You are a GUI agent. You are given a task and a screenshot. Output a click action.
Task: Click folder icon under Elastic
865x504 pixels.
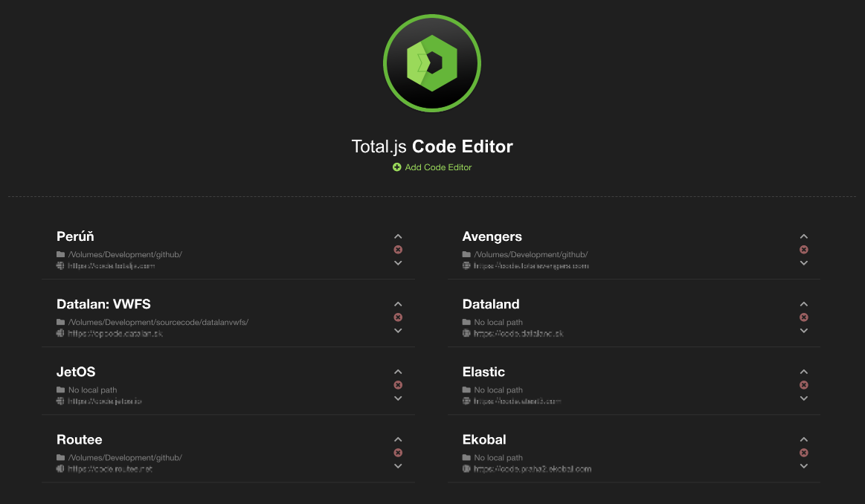(466, 390)
